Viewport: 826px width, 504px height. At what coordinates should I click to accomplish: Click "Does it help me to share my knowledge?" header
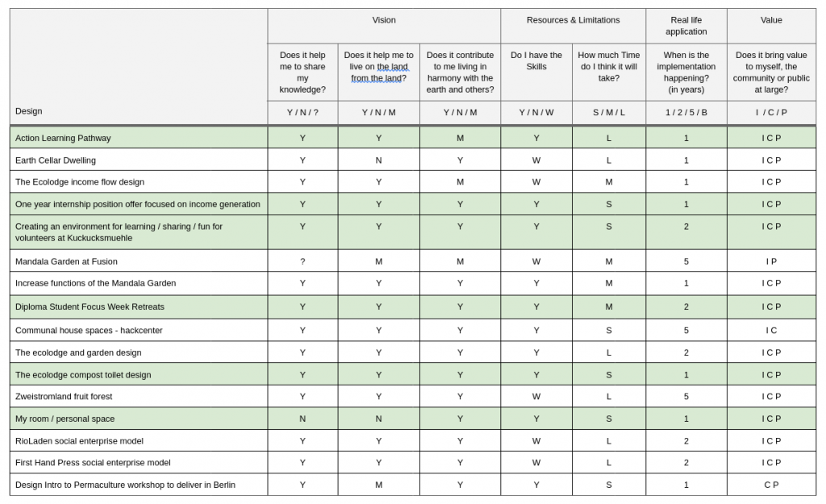(302, 73)
